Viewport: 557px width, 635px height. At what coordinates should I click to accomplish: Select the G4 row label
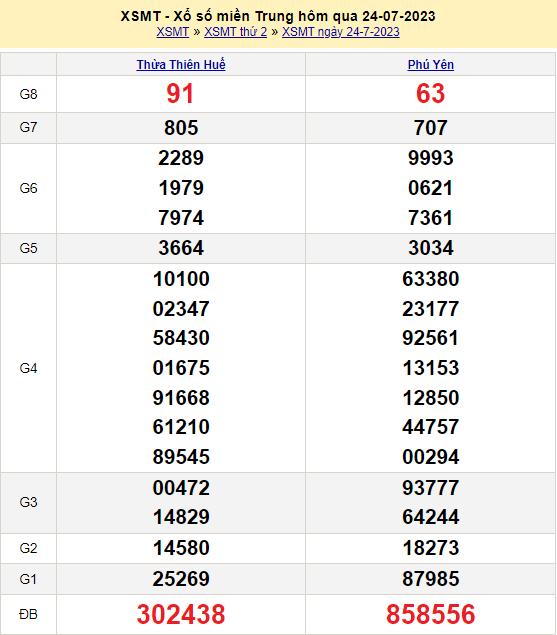click(28, 368)
